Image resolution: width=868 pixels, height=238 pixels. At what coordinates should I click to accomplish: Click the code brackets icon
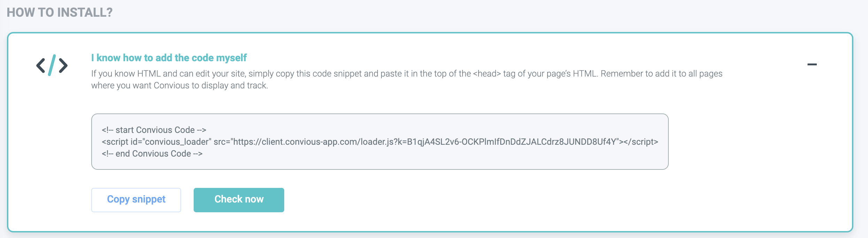[52, 65]
